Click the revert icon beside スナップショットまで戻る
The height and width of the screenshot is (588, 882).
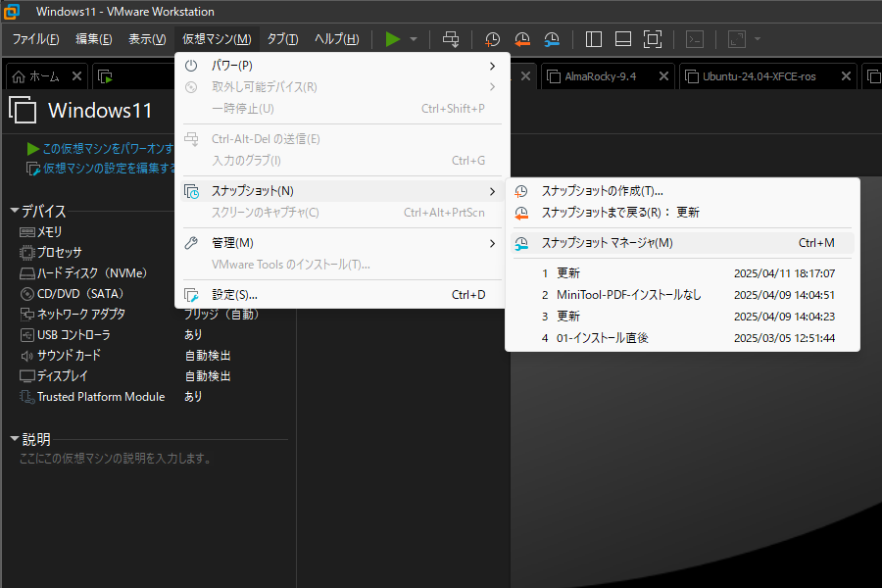pyautogui.click(x=521, y=213)
